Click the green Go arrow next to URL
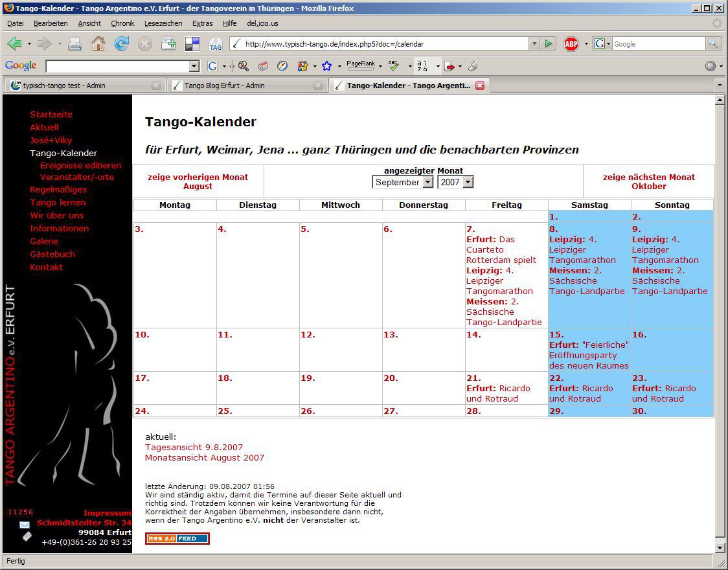Screen dimensions: 728x570 (549, 44)
